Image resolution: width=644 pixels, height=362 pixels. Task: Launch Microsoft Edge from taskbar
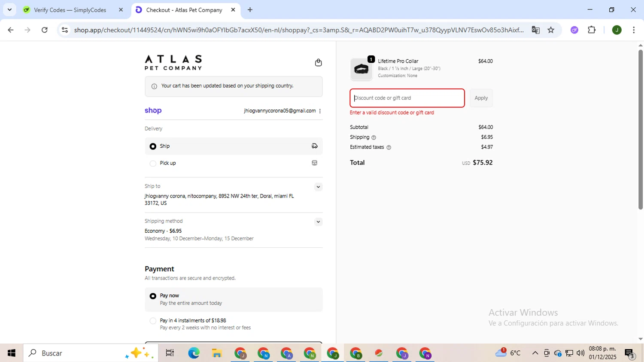pos(194,353)
